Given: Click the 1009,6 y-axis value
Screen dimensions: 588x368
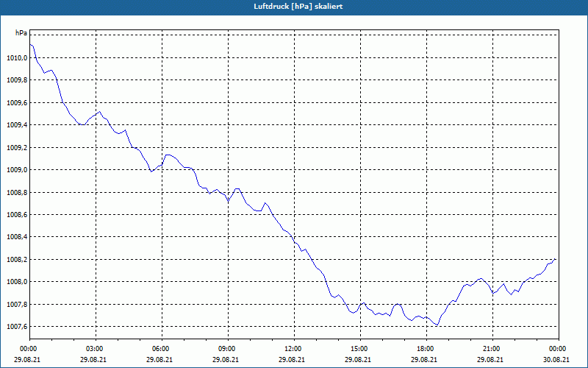Looking at the screenshot, I should click(x=17, y=102).
